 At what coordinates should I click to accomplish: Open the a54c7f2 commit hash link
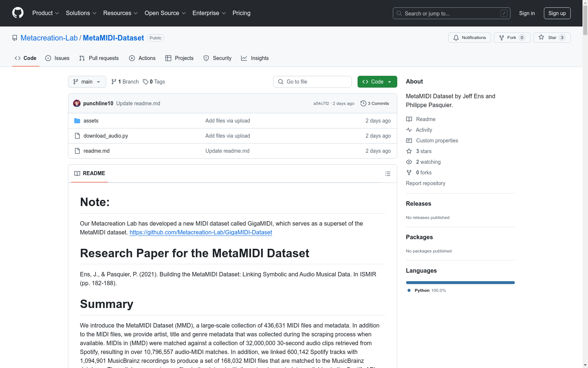tap(321, 103)
